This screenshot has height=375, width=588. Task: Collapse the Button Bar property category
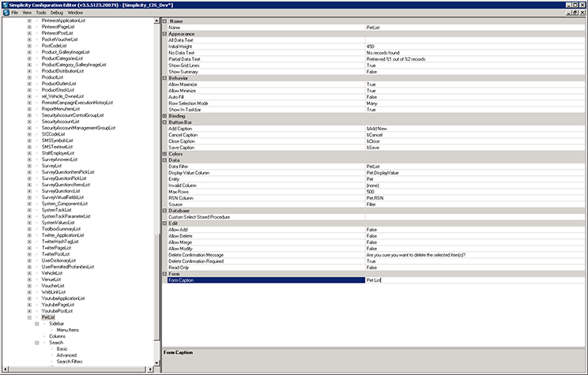tap(164, 122)
